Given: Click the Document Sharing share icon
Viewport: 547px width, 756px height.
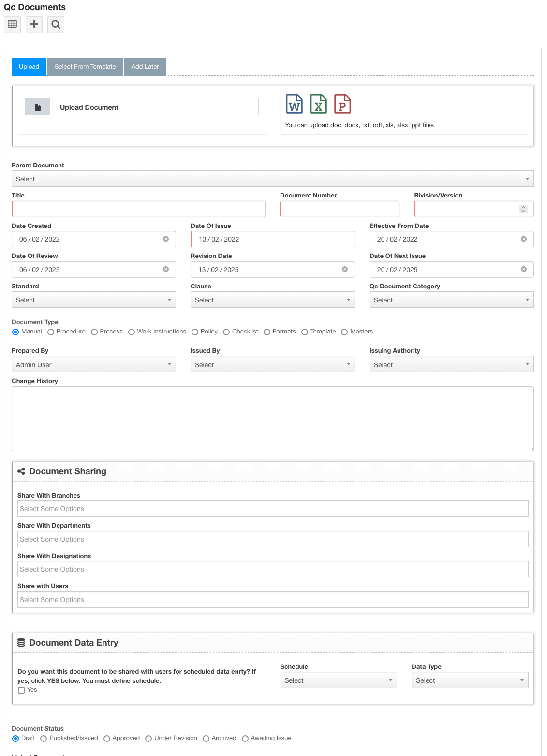Looking at the screenshot, I should tap(21, 471).
